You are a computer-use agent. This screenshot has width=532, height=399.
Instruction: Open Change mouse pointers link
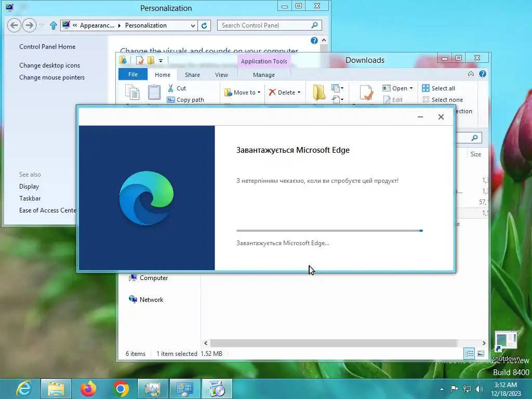click(52, 77)
